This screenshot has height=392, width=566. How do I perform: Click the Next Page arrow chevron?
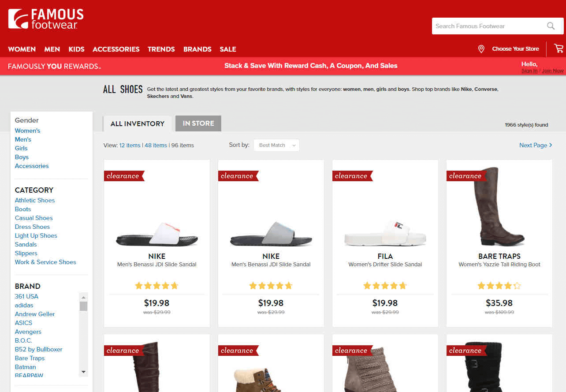click(551, 145)
